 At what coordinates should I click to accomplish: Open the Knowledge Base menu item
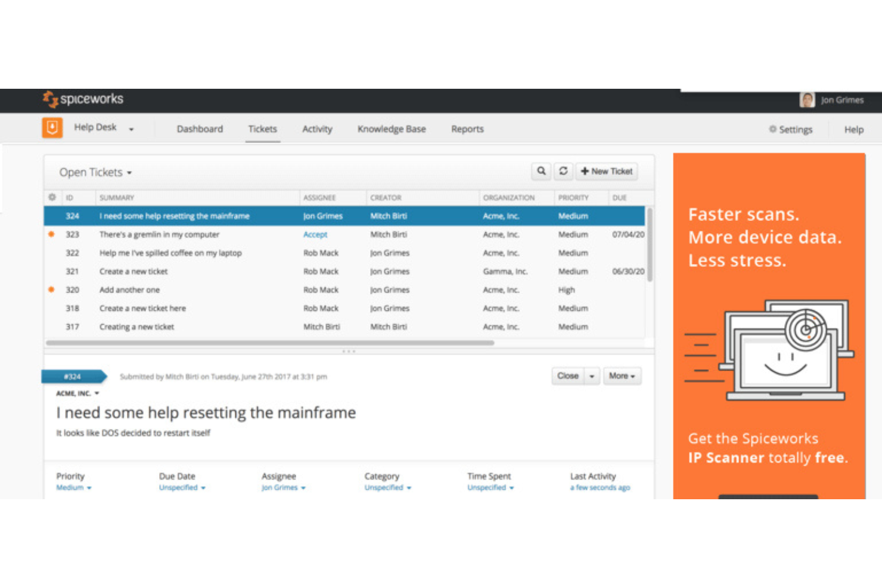[392, 129]
